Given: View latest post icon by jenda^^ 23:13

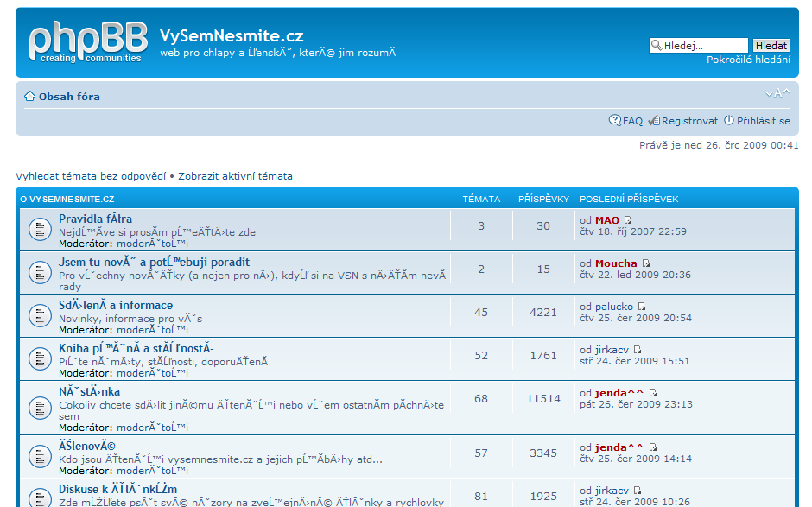Looking at the screenshot, I should pos(652,393).
